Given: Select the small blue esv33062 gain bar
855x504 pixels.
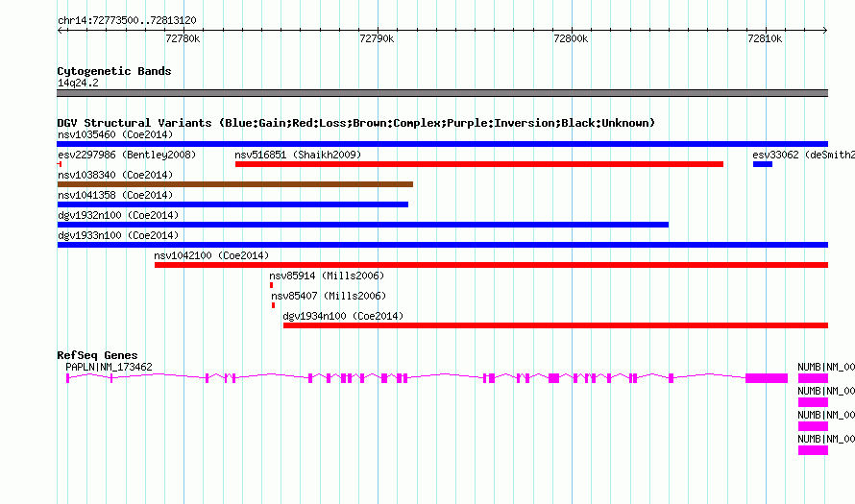Looking at the screenshot, I should 763,164.
